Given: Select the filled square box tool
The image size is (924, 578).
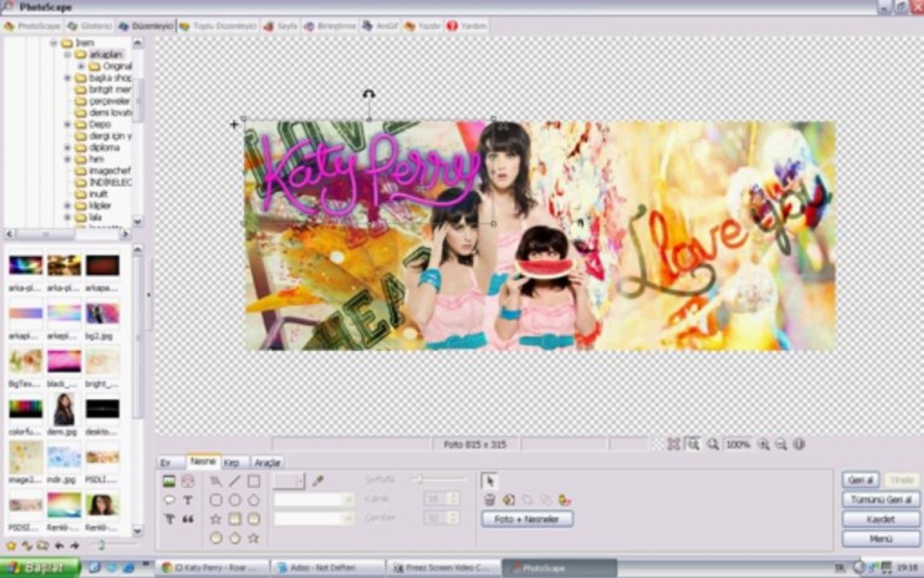Looking at the screenshot, I should tap(234, 519).
